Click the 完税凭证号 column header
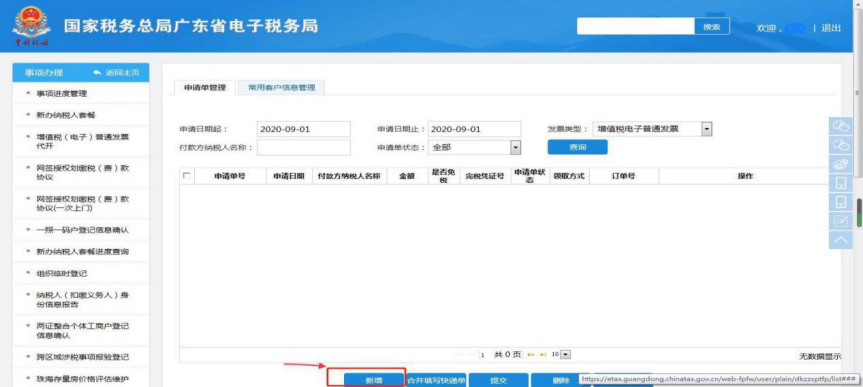The width and height of the screenshot is (863, 387). (x=485, y=176)
